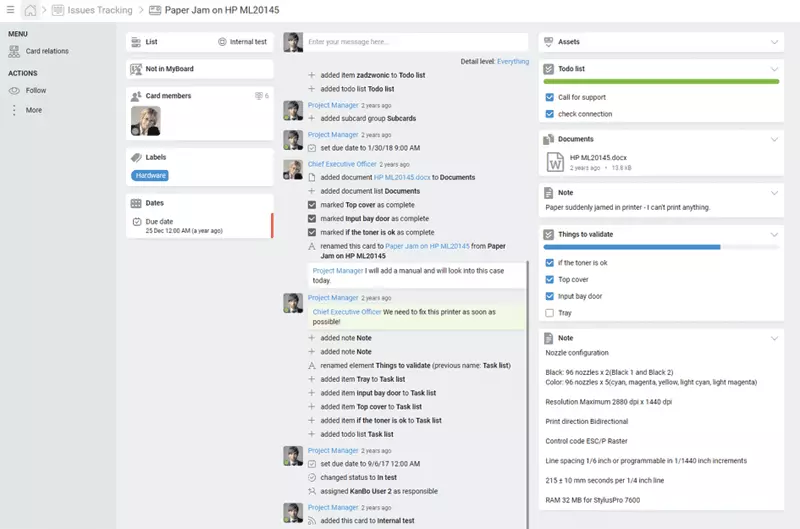Click the Due date calendar icon

(137, 221)
